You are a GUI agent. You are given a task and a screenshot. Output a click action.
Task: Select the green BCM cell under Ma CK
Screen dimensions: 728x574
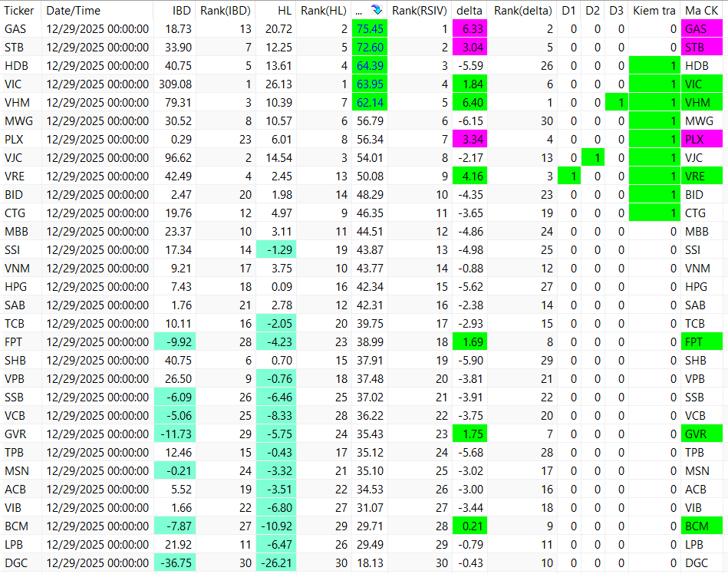(702, 526)
